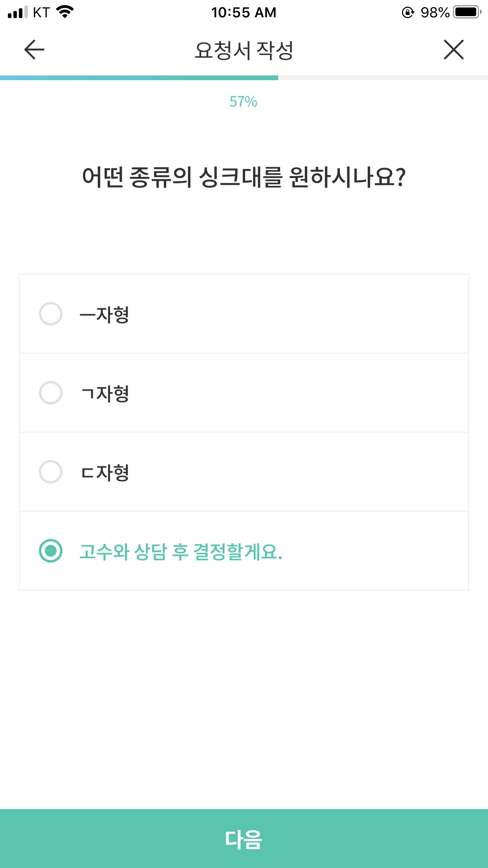Tap the 57% progress label

(x=243, y=102)
